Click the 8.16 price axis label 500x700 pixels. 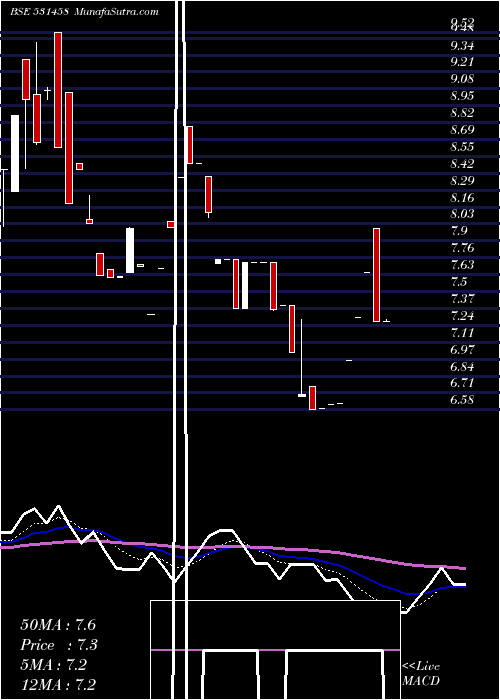(462, 198)
